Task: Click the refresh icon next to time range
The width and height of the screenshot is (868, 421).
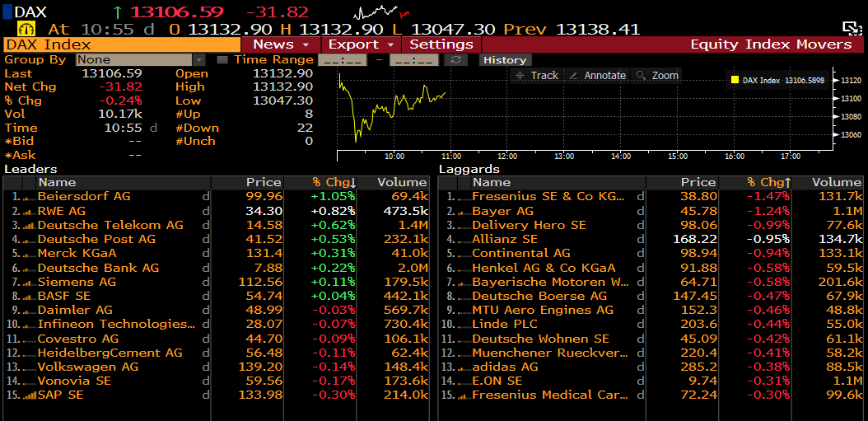Action: 455,60
